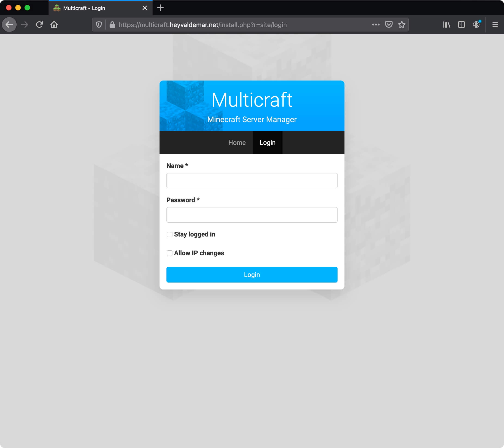504x448 pixels.
Task: Click the Firefox back navigation arrow
Action: [9, 24]
